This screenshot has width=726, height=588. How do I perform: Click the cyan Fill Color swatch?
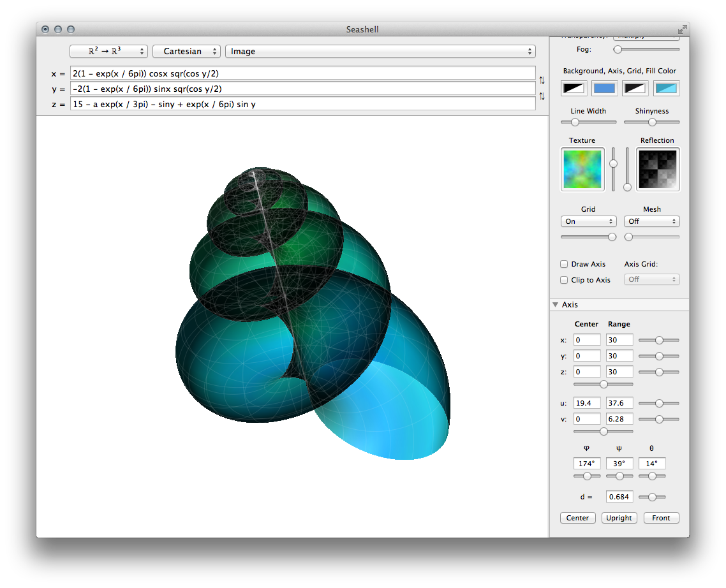point(667,89)
